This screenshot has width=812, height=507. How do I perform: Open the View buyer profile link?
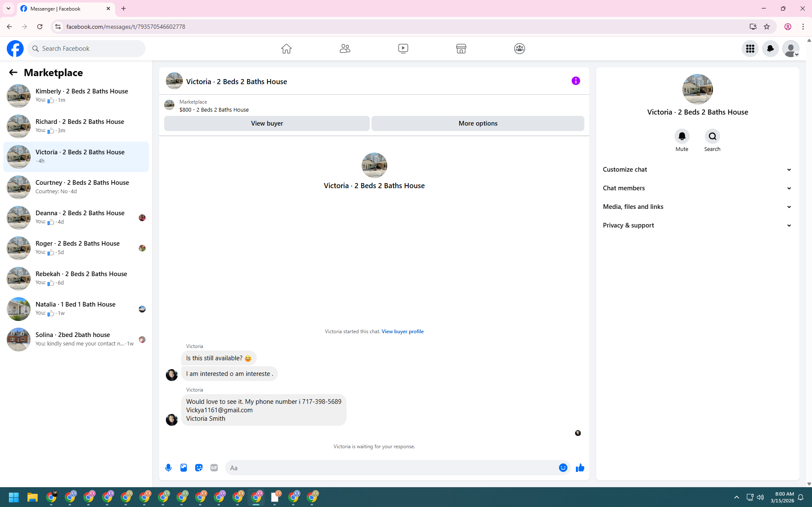pos(402,332)
